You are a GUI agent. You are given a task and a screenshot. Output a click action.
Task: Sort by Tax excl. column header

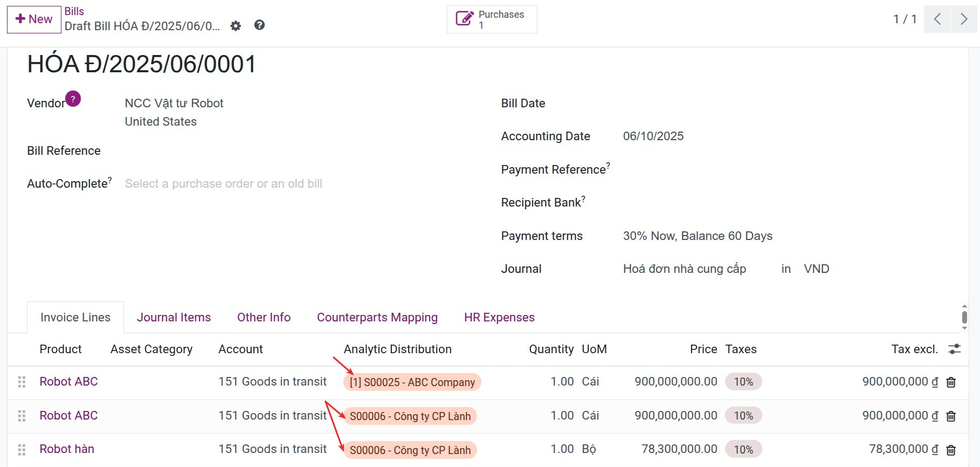click(914, 349)
